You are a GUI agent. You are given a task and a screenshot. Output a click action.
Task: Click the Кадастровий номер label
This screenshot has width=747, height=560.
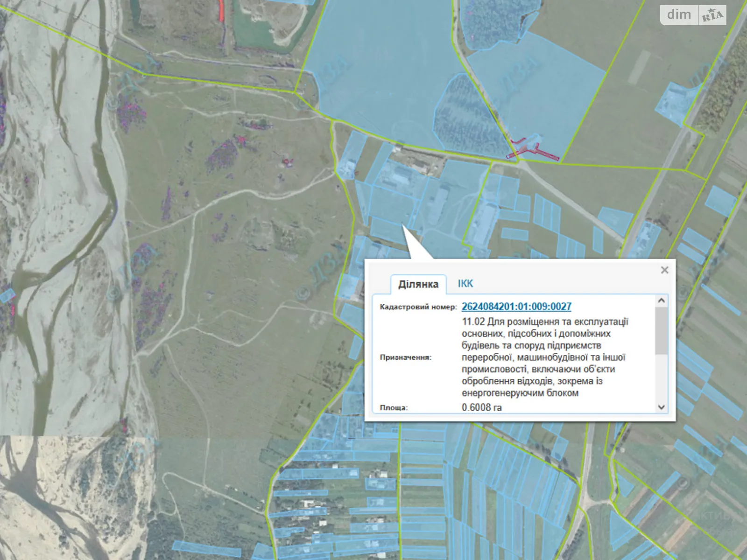pyautogui.click(x=418, y=307)
